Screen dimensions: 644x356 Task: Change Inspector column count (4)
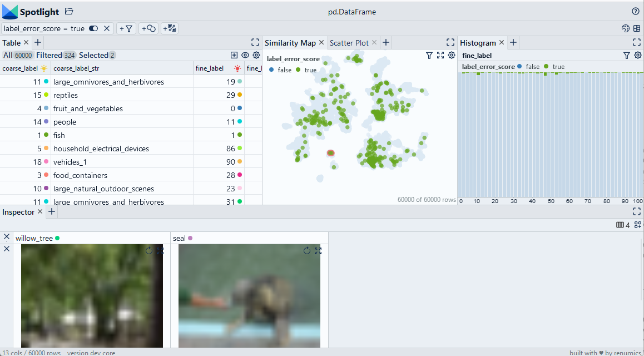pyautogui.click(x=623, y=225)
